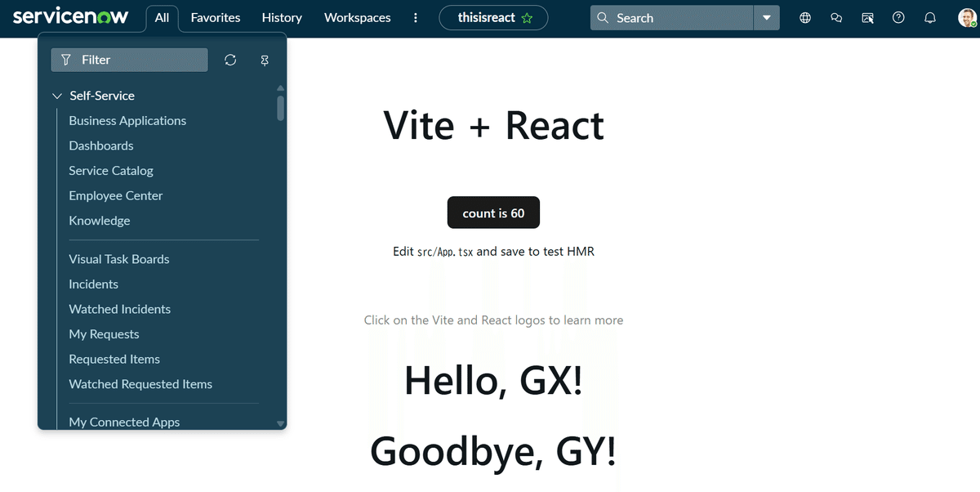
Task: Collapse the Self-Service section chevron
Action: coord(57,96)
